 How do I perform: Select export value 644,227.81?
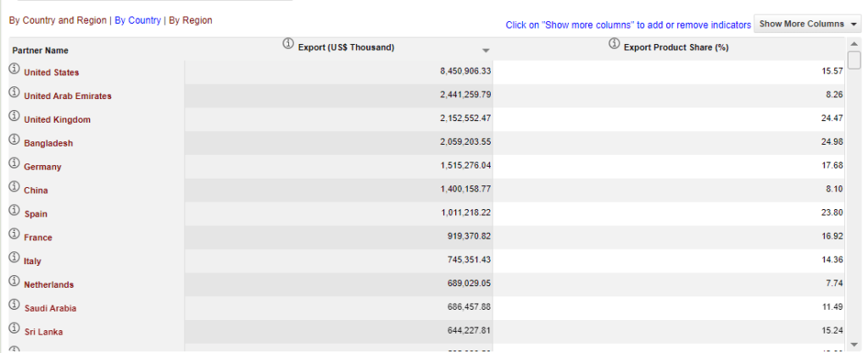click(469, 330)
